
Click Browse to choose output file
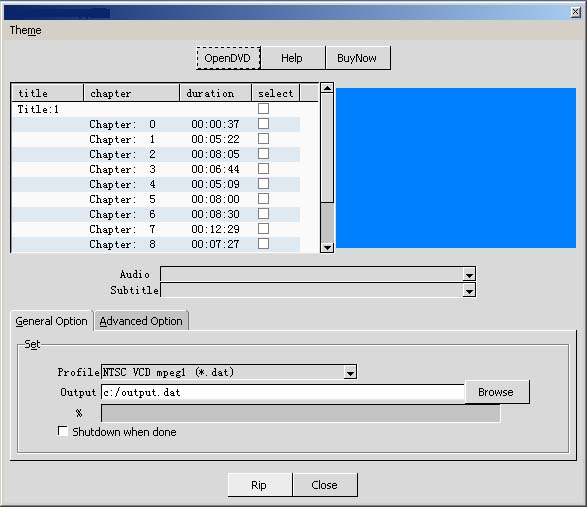[496, 392]
